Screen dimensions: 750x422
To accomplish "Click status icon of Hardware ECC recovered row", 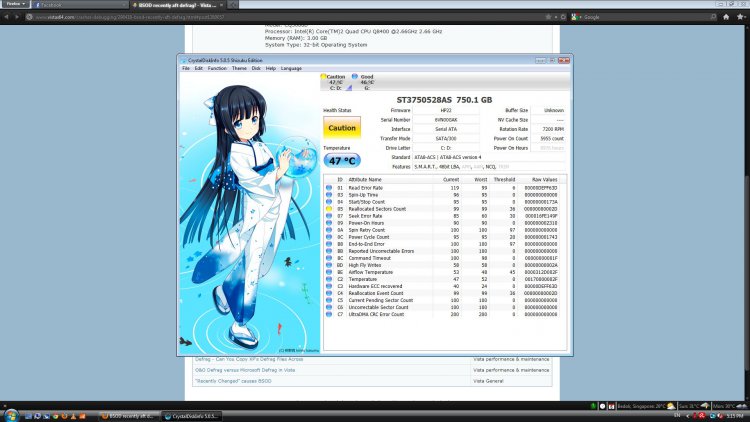I will 329,286.
